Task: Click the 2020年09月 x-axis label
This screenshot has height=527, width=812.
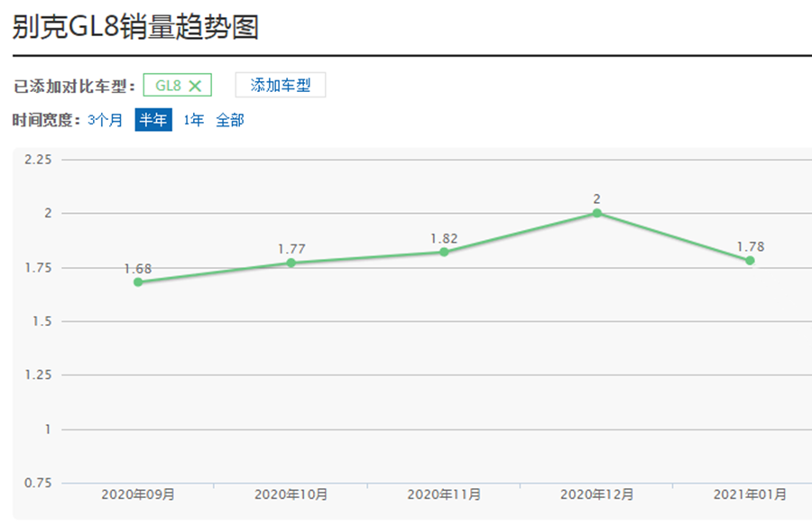Action: 138,495
